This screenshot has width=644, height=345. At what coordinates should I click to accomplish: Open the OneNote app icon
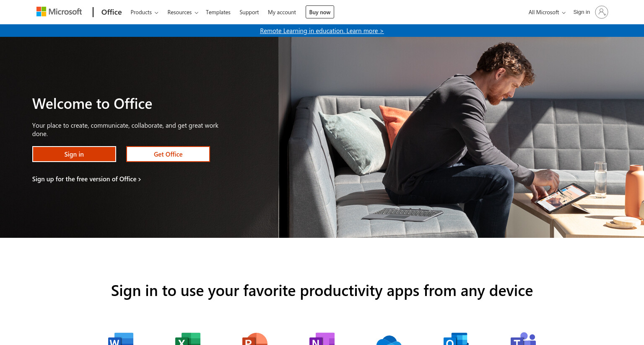coord(322,339)
